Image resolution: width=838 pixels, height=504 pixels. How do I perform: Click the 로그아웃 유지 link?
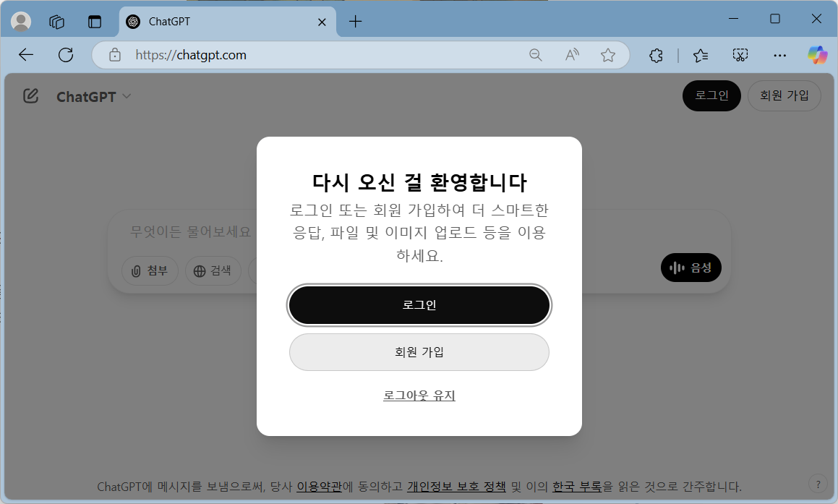click(x=419, y=396)
